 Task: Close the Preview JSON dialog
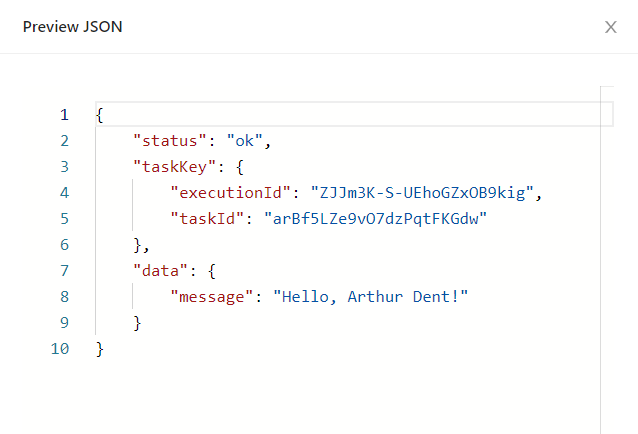coord(610,27)
